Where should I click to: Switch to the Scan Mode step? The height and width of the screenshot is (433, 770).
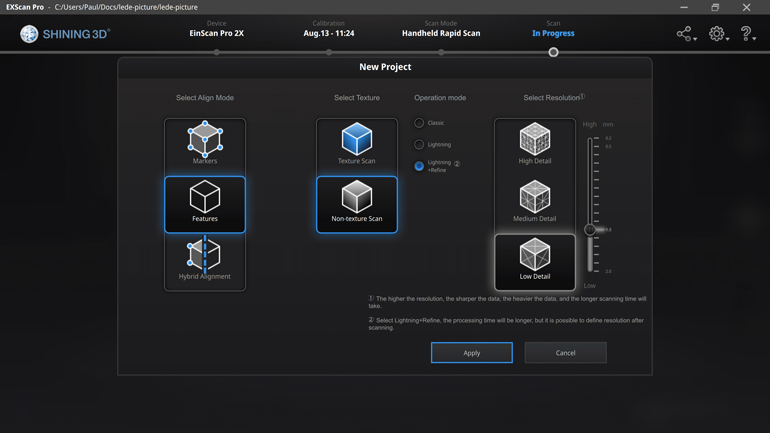pos(441,33)
